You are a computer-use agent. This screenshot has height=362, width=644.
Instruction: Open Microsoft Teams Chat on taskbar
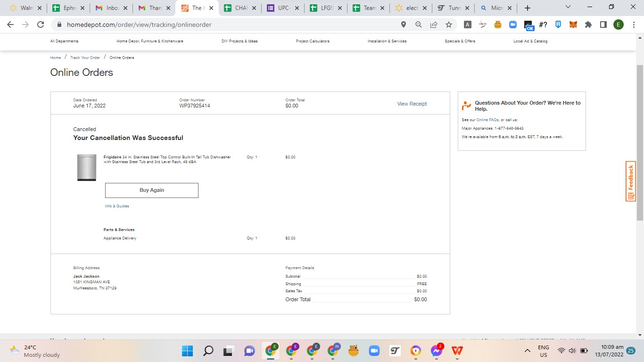249,351
